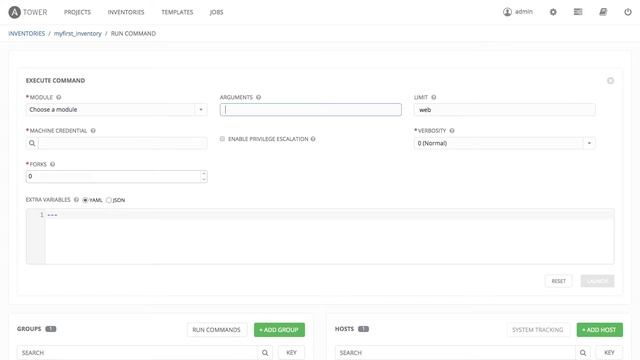This screenshot has width=640, height=360.
Task: Increase the Forks value with up arrow
Action: (x=203, y=173)
